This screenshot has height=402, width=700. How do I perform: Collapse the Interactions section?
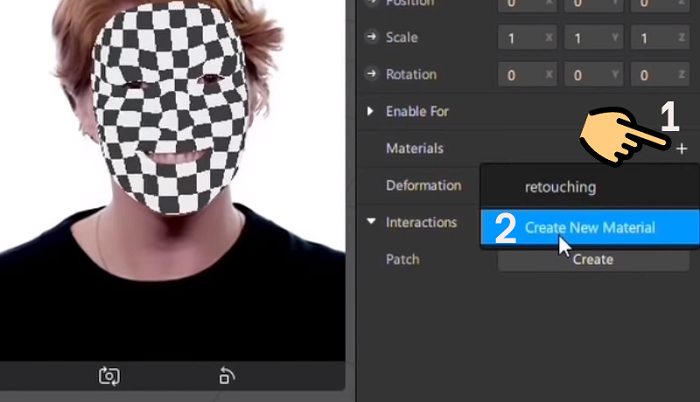[371, 222]
